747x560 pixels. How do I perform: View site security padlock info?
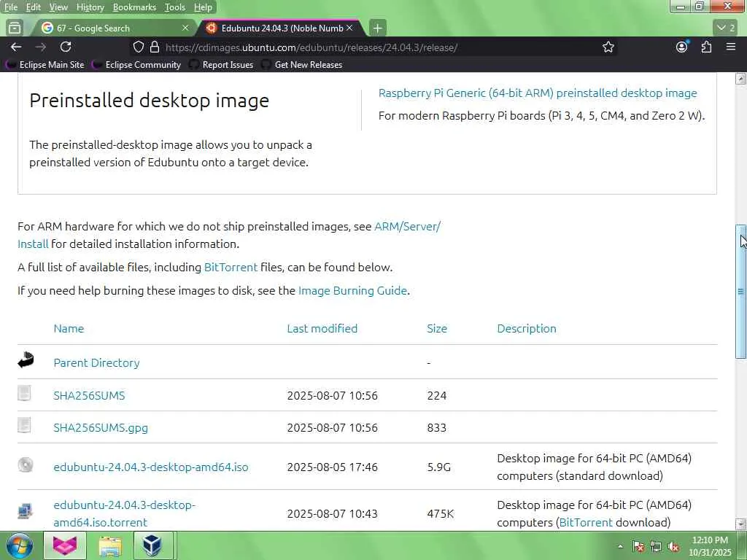pyautogui.click(x=155, y=47)
